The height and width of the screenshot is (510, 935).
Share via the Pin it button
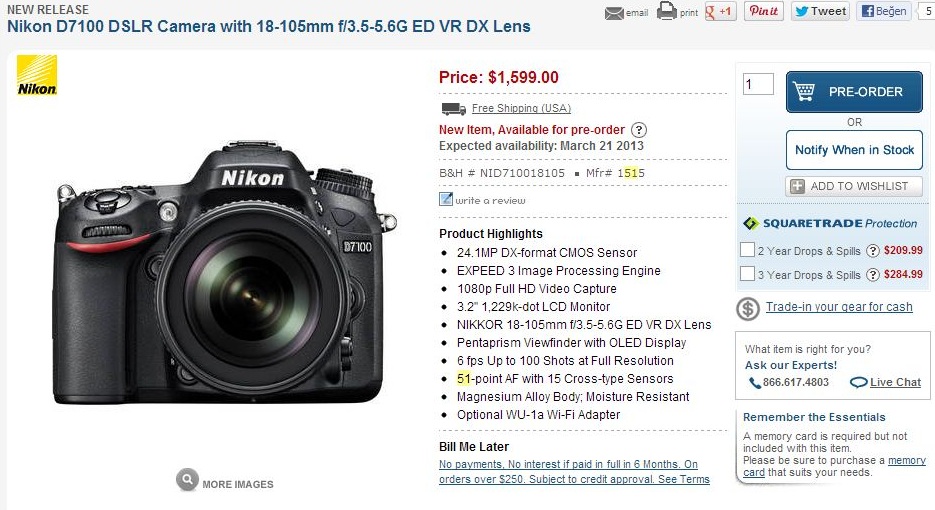pyautogui.click(x=764, y=11)
